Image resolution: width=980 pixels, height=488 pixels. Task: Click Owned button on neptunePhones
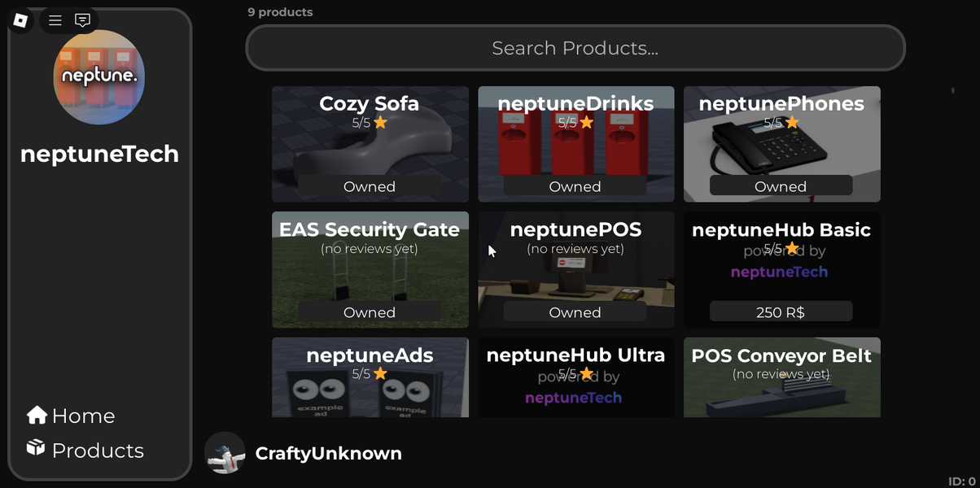pyautogui.click(x=781, y=186)
